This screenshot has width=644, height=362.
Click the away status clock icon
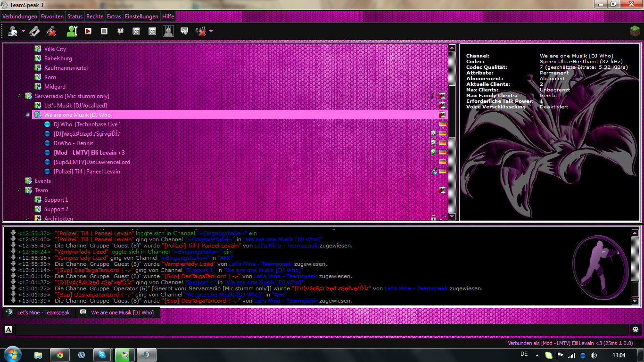13,31
